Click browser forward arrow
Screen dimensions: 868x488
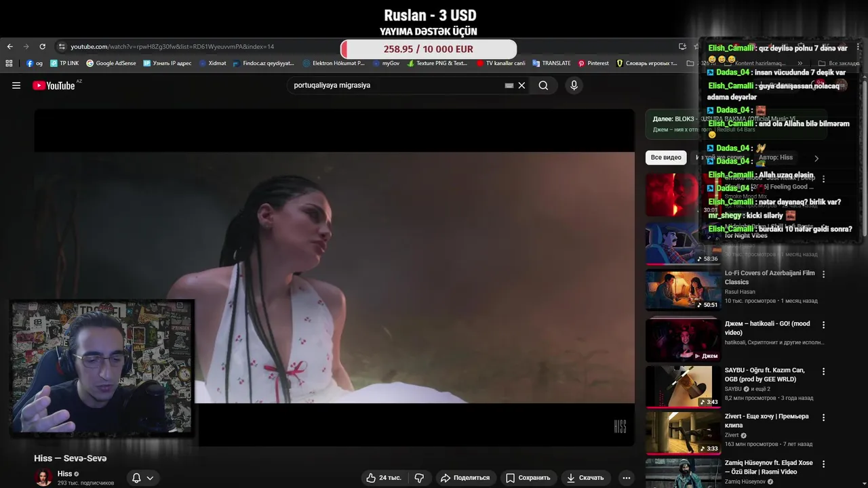coord(26,47)
